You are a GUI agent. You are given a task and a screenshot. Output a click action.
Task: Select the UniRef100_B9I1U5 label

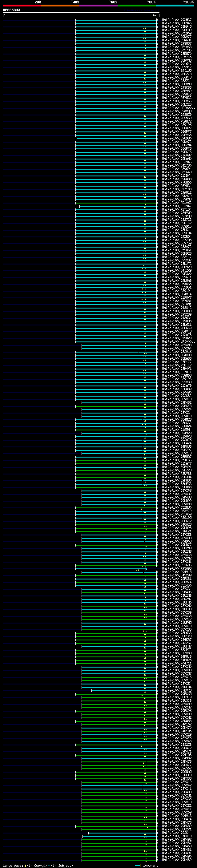[177, 71]
